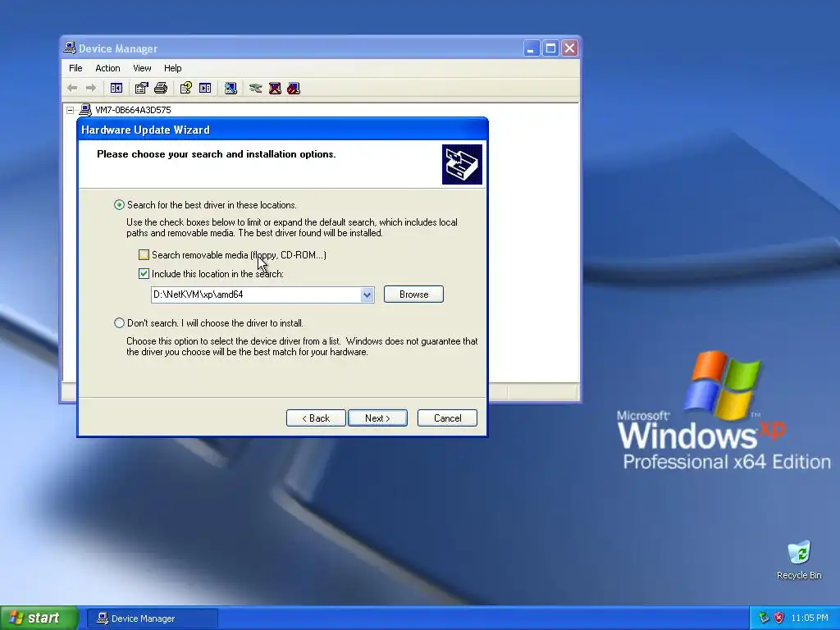Click the Help icon with question mark
Viewport: 840px width, 630px height.
[186, 88]
